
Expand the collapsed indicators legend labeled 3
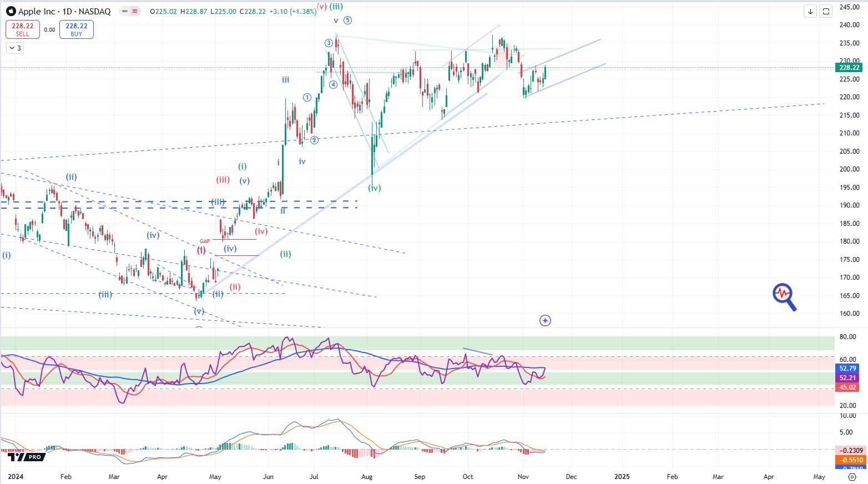(x=15, y=48)
